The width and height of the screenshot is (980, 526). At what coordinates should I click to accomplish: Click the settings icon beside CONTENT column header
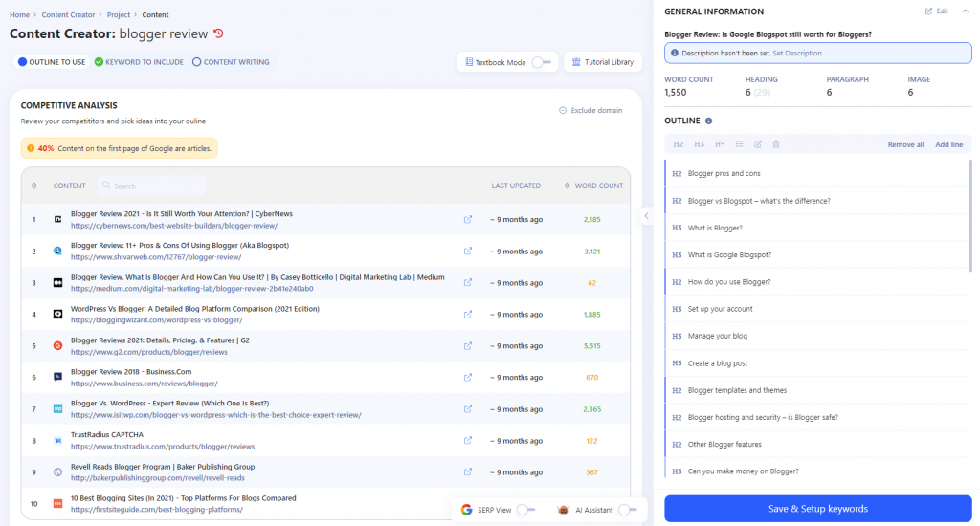(34, 186)
